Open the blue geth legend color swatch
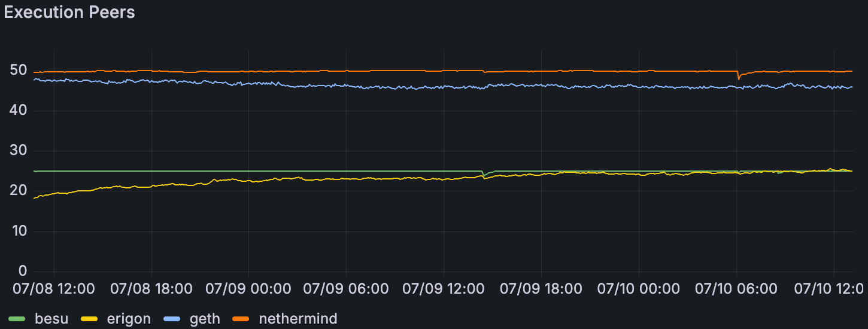The width and height of the screenshot is (868, 329). (172, 319)
